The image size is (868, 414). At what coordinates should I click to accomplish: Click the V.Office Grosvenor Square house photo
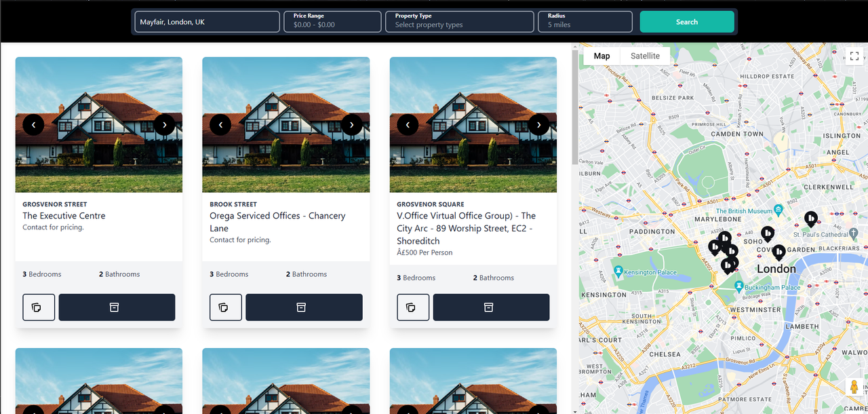click(473, 125)
